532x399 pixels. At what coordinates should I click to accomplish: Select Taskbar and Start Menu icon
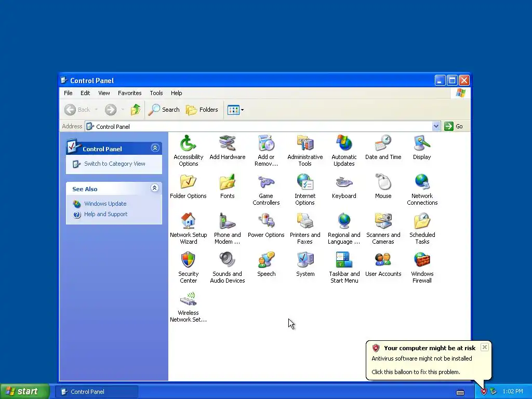[x=344, y=260]
